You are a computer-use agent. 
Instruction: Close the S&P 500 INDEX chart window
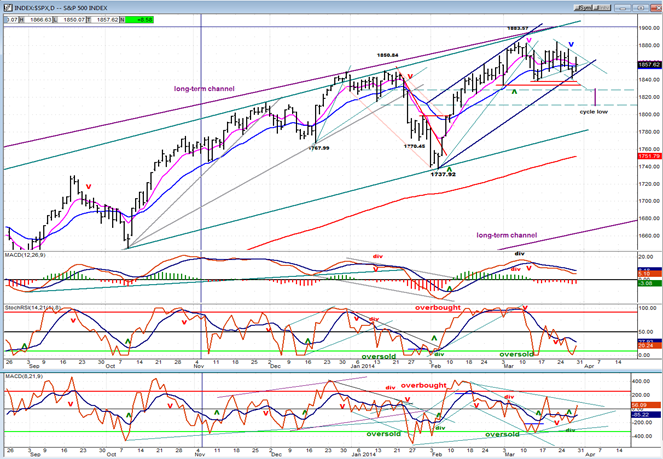click(x=657, y=8)
